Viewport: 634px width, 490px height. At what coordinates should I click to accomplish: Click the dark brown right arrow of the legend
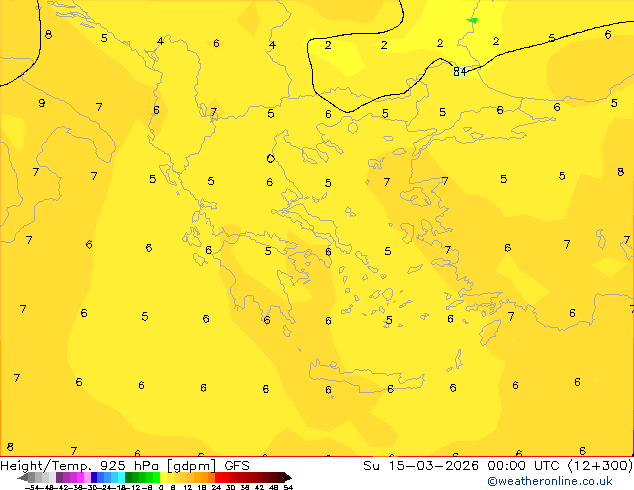pos(288,478)
